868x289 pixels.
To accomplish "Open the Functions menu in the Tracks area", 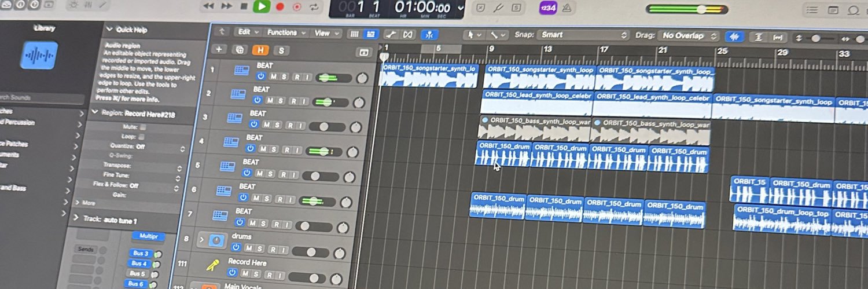I will pyautogui.click(x=286, y=33).
